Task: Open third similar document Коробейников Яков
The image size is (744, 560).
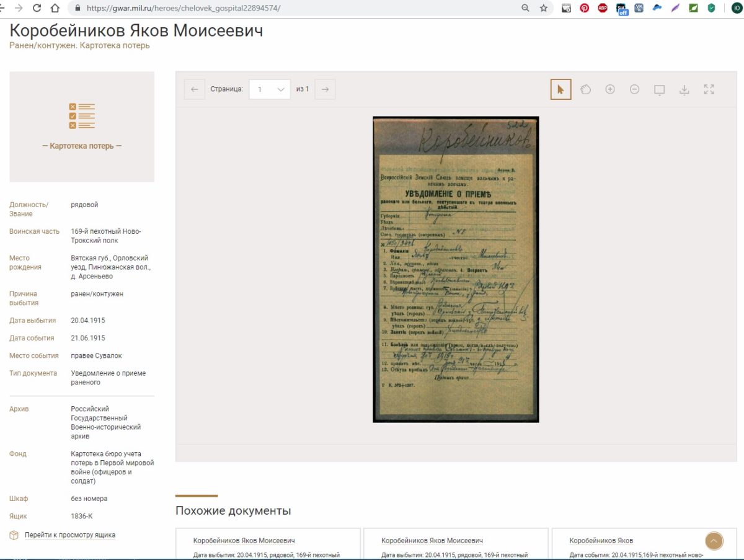Action: click(x=601, y=540)
